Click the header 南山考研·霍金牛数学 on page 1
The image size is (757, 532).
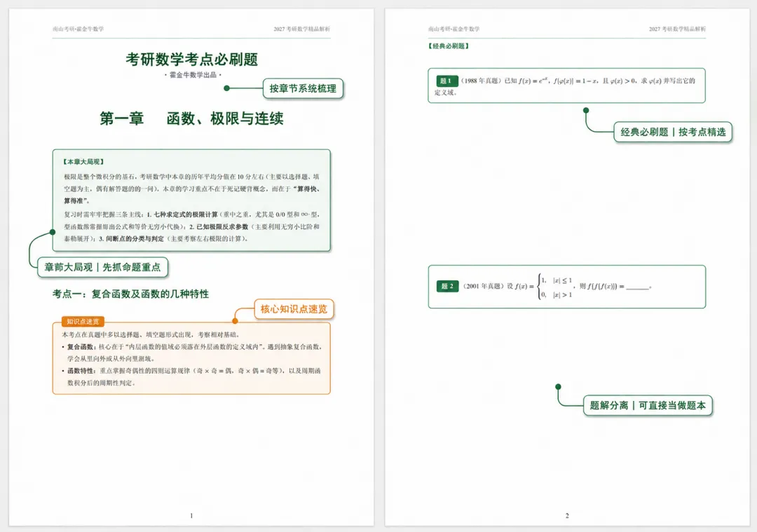pyautogui.click(x=79, y=29)
